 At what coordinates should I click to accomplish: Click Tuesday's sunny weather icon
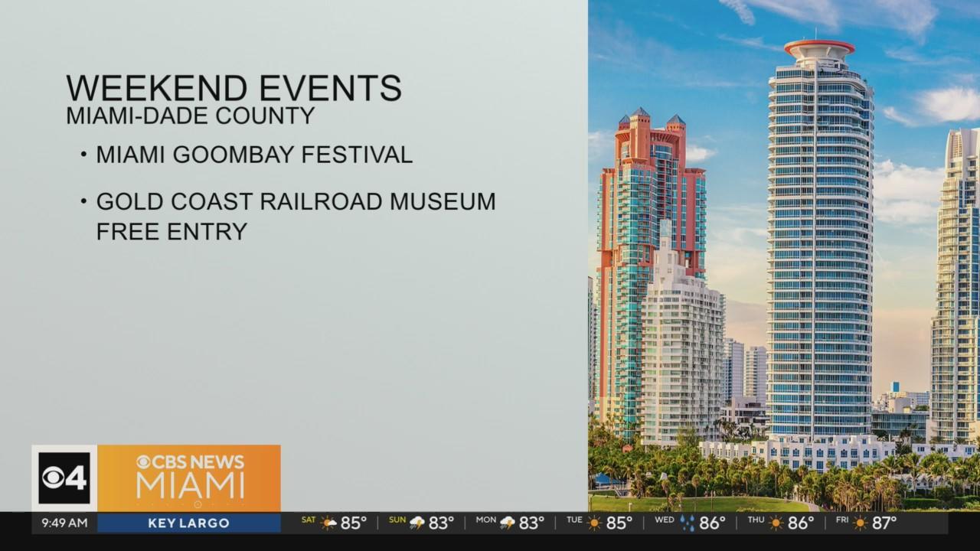(594, 523)
